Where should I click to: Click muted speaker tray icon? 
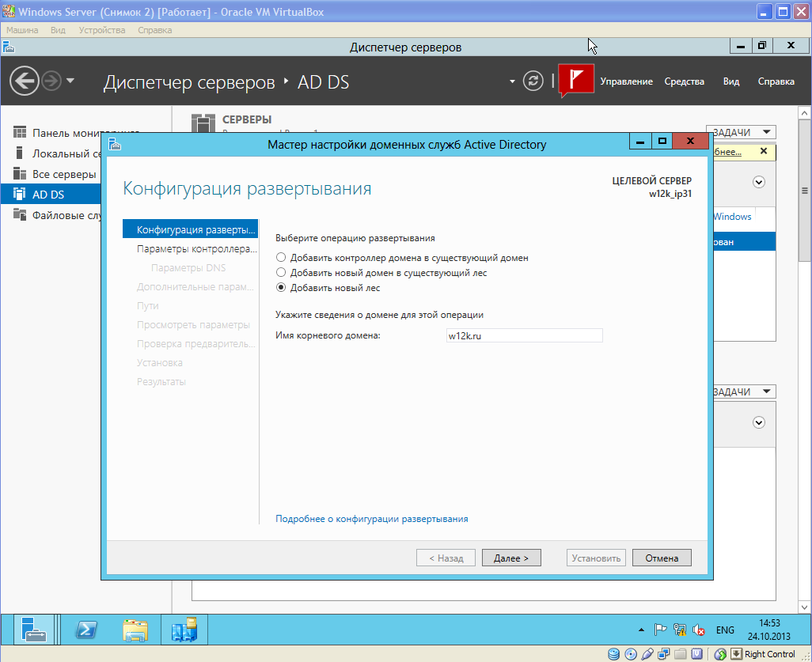(699, 630)
